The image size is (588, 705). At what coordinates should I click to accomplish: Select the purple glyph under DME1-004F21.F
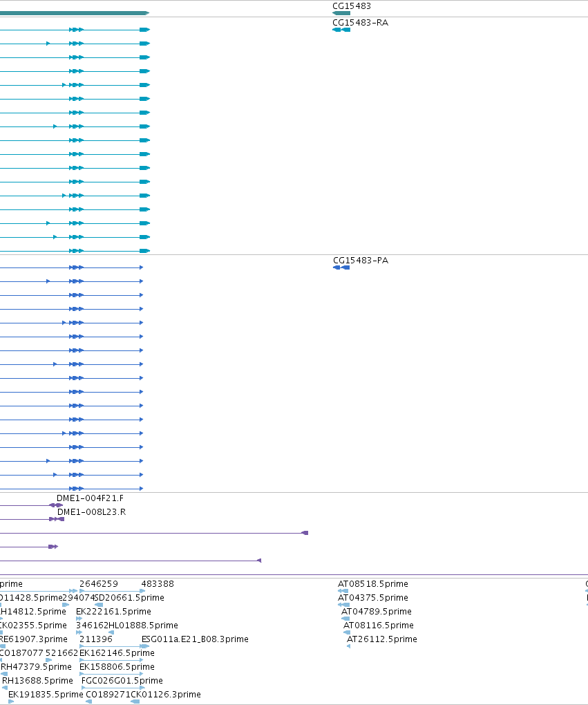click(56, 505)
